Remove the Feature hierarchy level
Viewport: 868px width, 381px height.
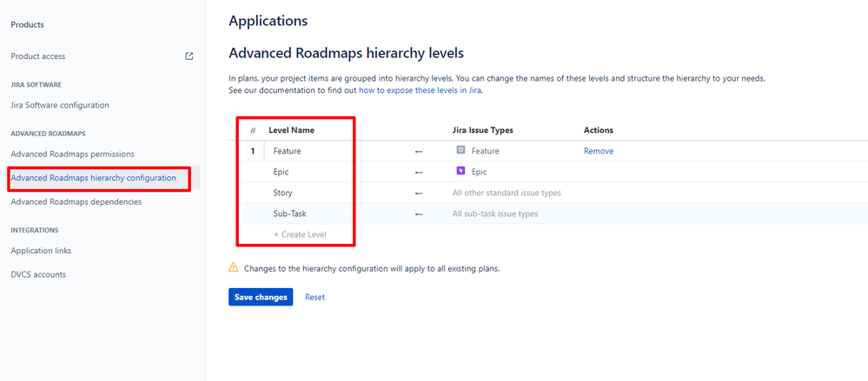click(599, 151)
